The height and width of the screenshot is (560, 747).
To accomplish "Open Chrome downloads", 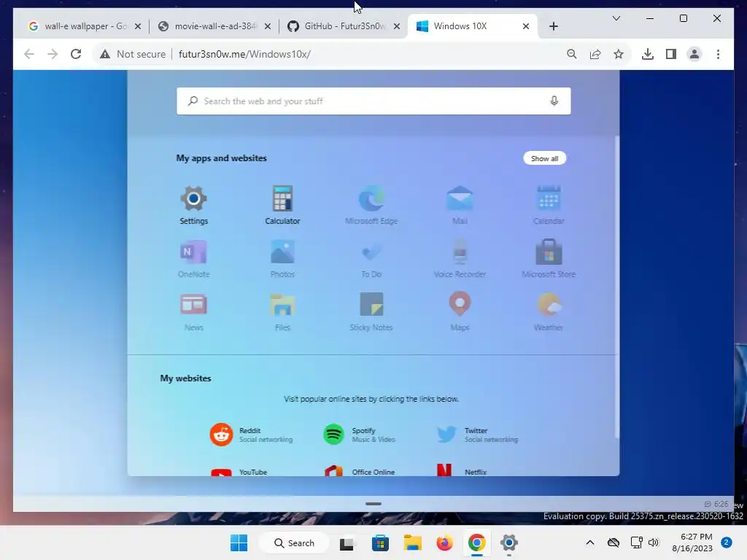I will coord(648,54).
